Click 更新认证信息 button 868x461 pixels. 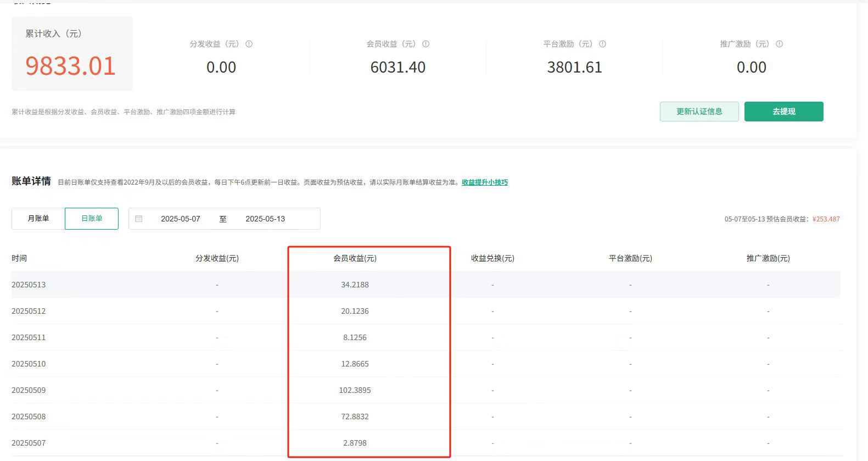699,112
